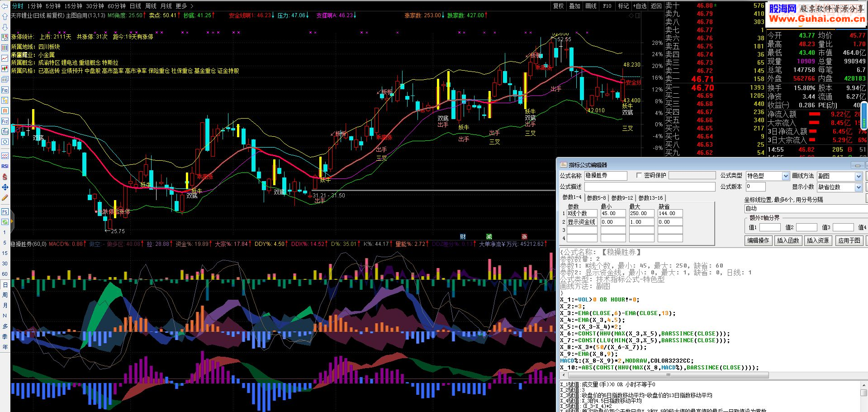Click the 应用于图 button
Image resolution: width=868 pixels, height=412 pixels.
(849, 241)
